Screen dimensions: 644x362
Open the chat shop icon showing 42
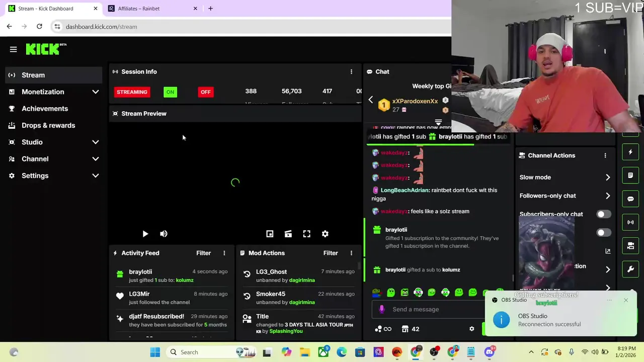(x=411, y=329)
